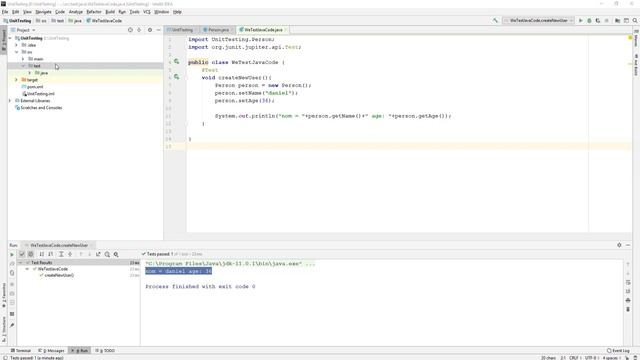Sort test results alphabetically icon

pyautogui.click(x=42, y=254)
